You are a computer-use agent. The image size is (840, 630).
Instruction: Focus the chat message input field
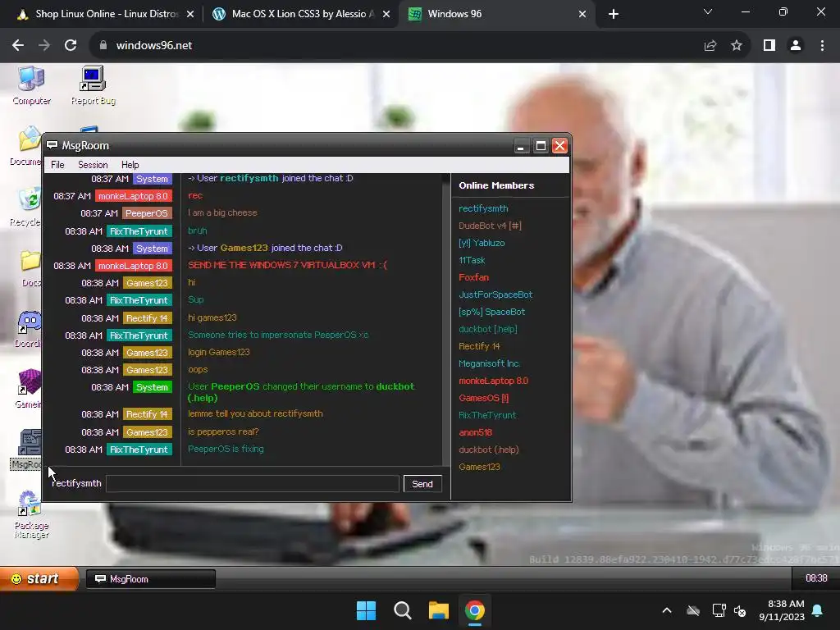(253, 484)
